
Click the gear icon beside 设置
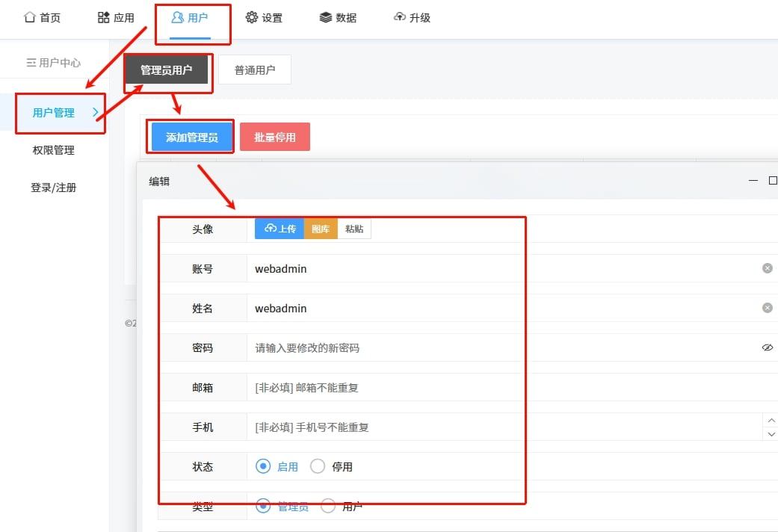click(x=252, y=17)
